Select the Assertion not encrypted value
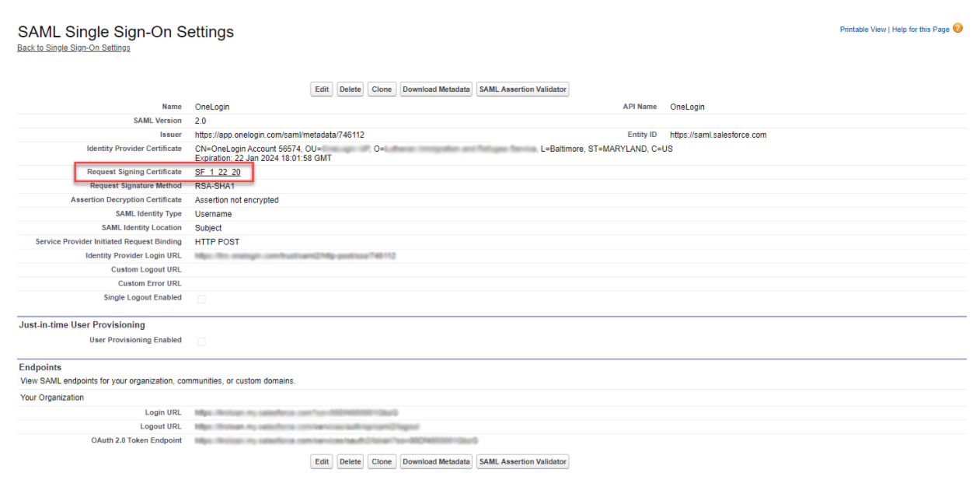Viewport: 980px width, 487px height. 237,200
